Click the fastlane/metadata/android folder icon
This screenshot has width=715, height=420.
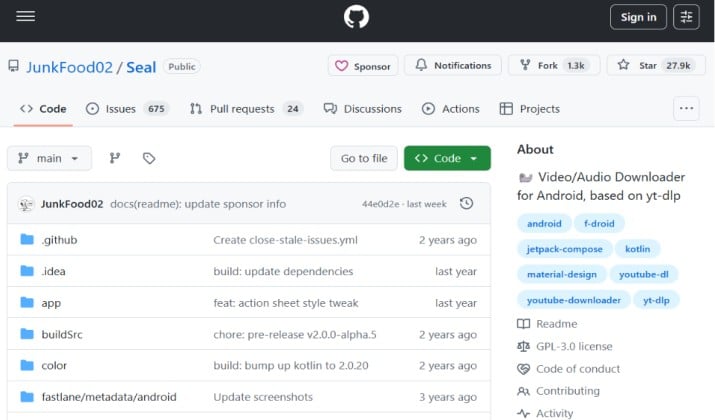pyautogui.click(x=27, y=397)
